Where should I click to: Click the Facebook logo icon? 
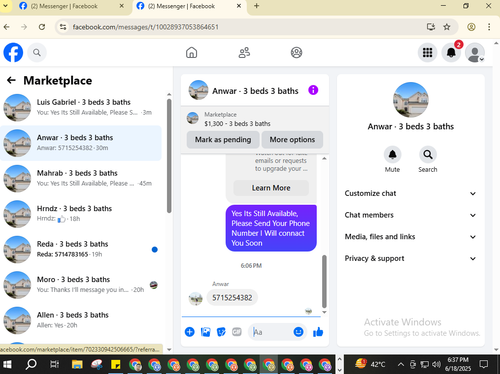[13, 52]
